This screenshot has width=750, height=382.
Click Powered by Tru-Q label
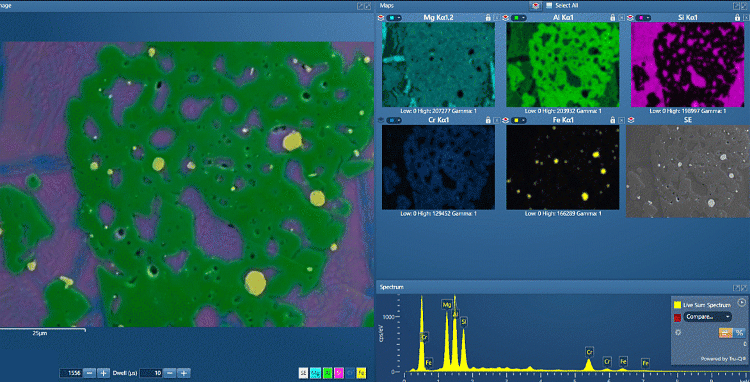pos(723,359)
